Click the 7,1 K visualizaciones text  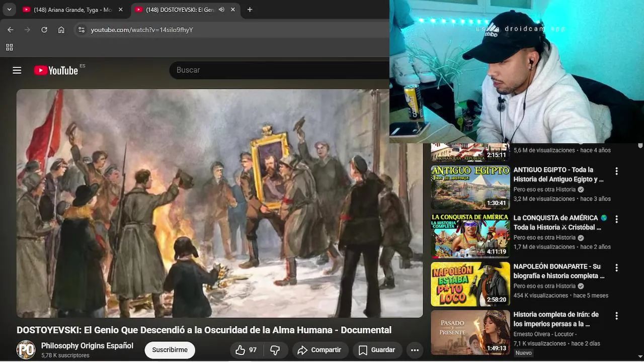[x=540, y=344]
